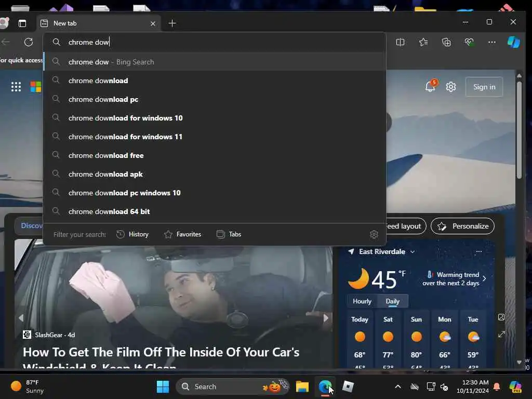Click the taskbar weather widget 87°F Sunny
532x399 pixels.
pyautogui.click(x=28, y=387)
